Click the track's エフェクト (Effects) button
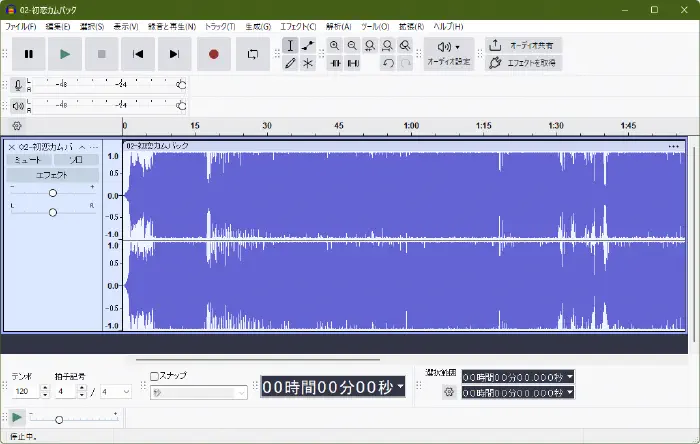Image resolution: width=700 pixels, height=444 pixels. 52,174
